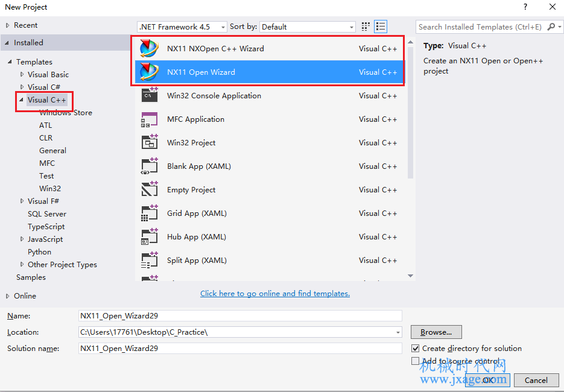Open the Location path dropdown arrow

pos(398,332)
